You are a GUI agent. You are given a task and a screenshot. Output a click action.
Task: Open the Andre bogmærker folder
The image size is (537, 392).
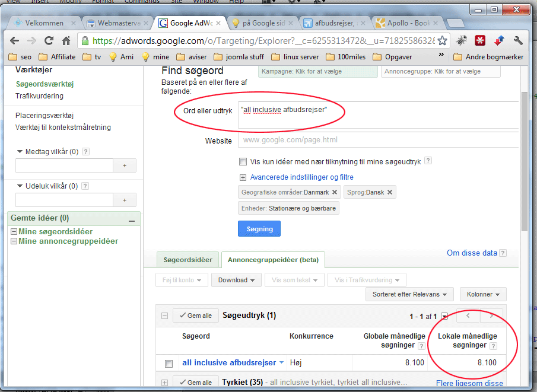(x=488, y=57)
